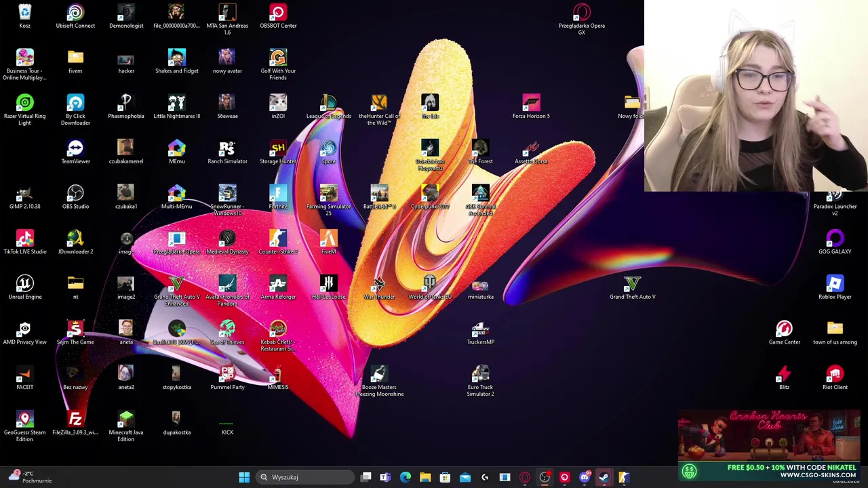
Task: Launch the GOG GALAXY shortcut
Action: [x=835, y=243]
